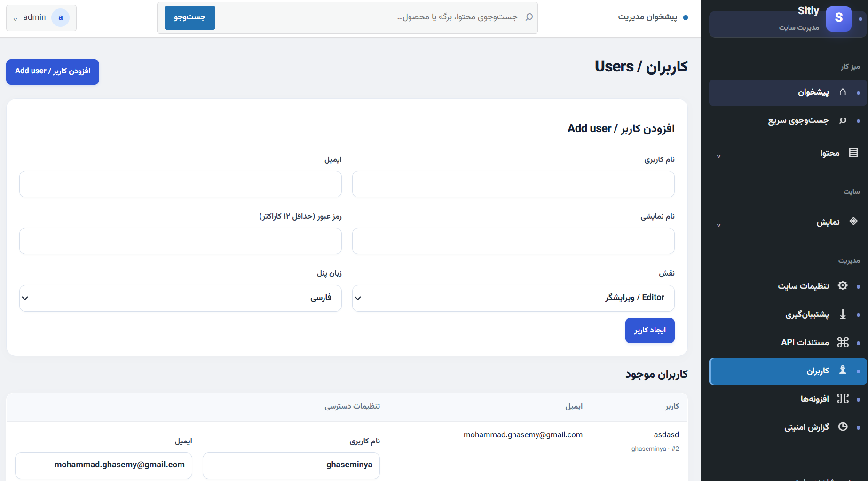
Task: Open مستندات API in the sidebar
Action: [788, 342]
